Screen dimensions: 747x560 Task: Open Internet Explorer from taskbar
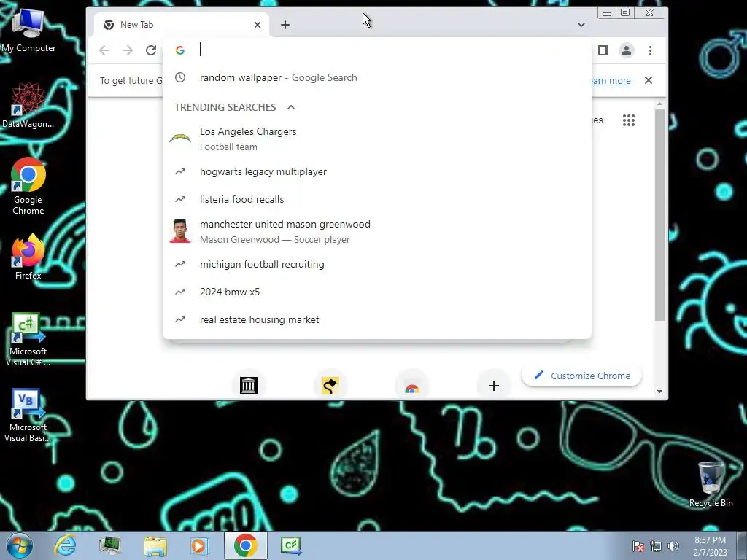click(65, 545)
